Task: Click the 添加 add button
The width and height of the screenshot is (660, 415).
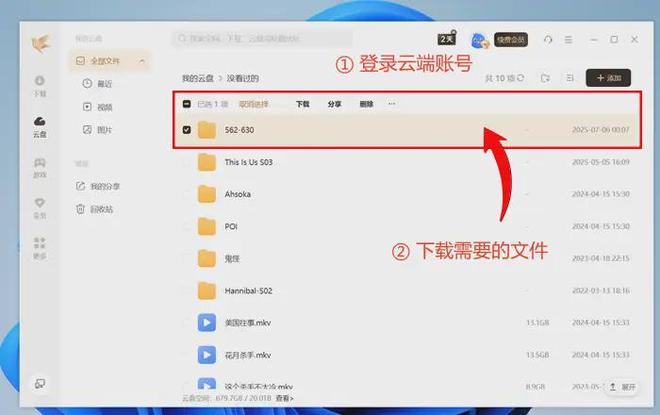Action: (608, 78)
